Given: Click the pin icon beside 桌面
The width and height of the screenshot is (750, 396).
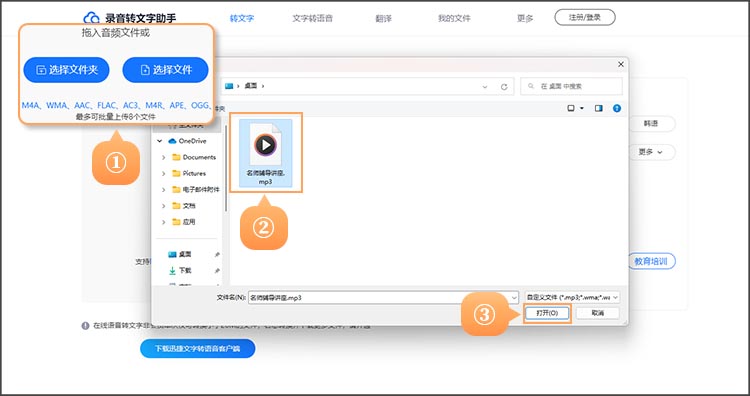Looking at the screenshot, I should pos(217,254).
